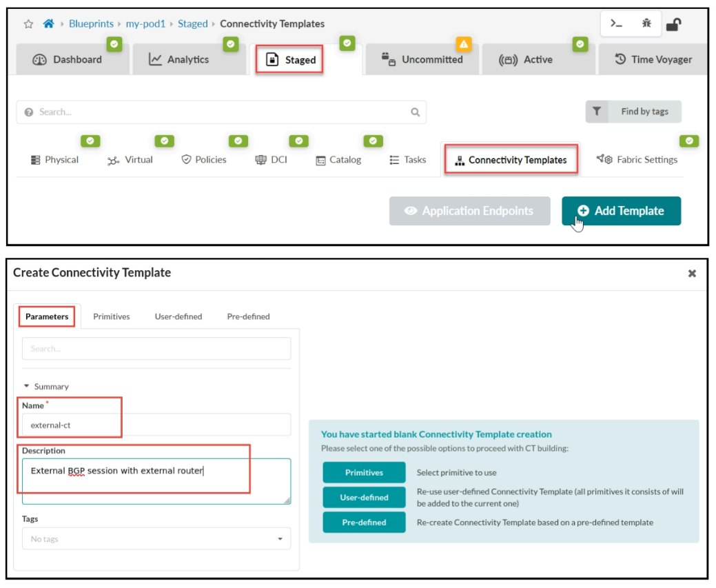Close the Create Connectivity Template dialog
The width and height of the screenshot is (716, 588).
[692, 274]
